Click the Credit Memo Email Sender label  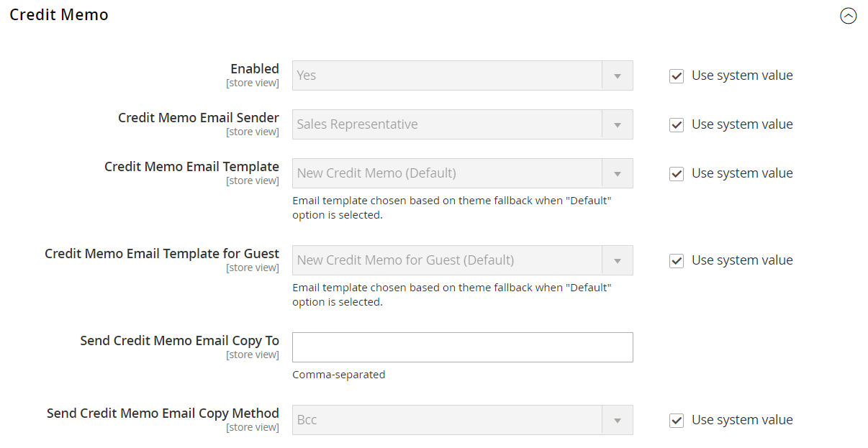click(198, 118)
